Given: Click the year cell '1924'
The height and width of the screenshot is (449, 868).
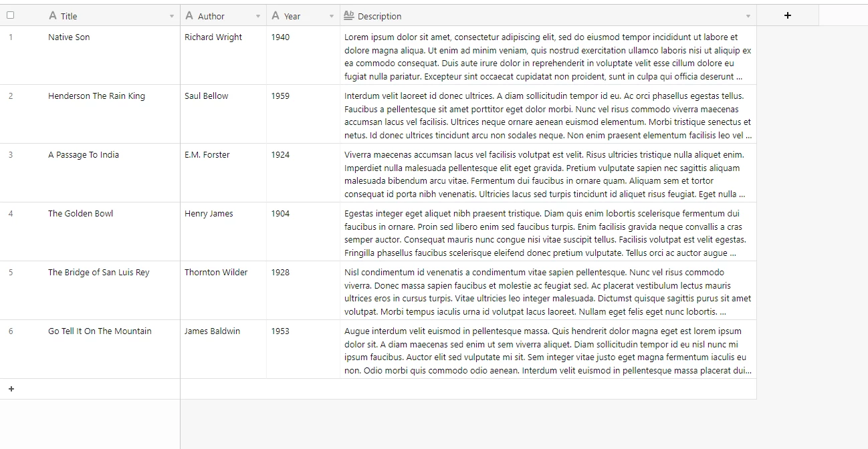Looking at the screenshot, I should [x=303, y=173].
